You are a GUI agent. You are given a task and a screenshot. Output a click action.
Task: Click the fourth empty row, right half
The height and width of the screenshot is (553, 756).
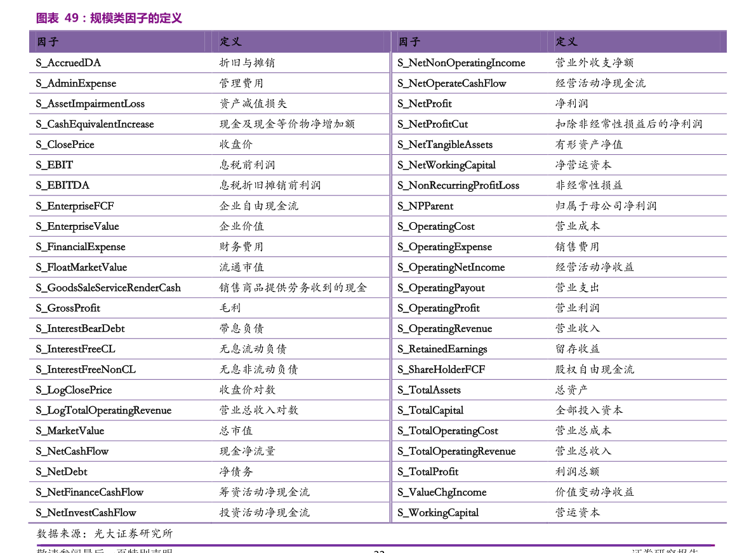pos(559,124)
